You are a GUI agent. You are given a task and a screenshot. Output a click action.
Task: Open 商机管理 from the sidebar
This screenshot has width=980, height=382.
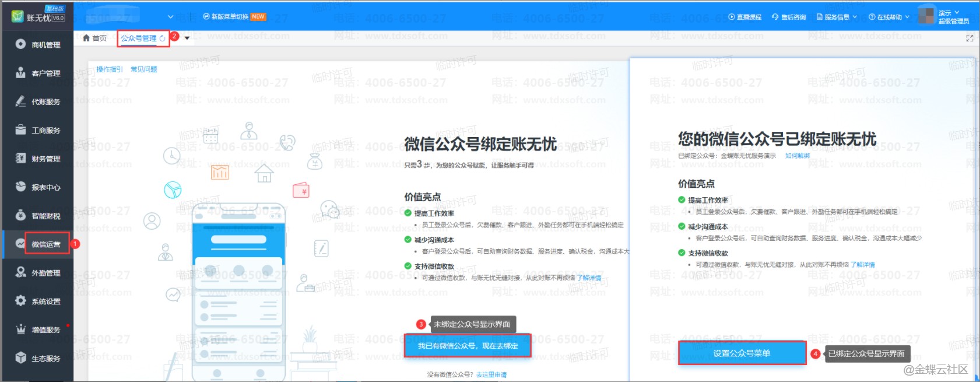click(38, 45)
